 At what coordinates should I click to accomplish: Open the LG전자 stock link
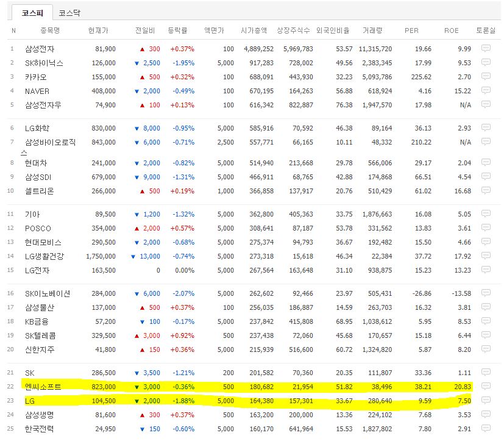(37, 271)
